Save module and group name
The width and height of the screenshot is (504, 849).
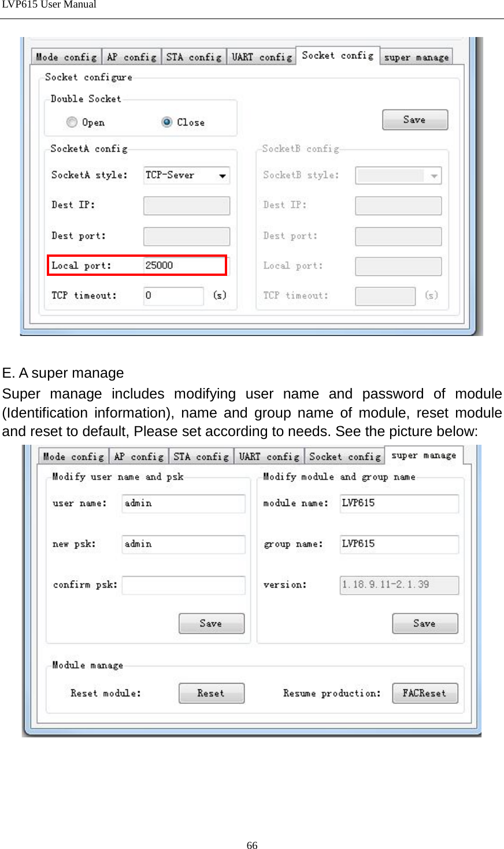click(x=425, y=623)
